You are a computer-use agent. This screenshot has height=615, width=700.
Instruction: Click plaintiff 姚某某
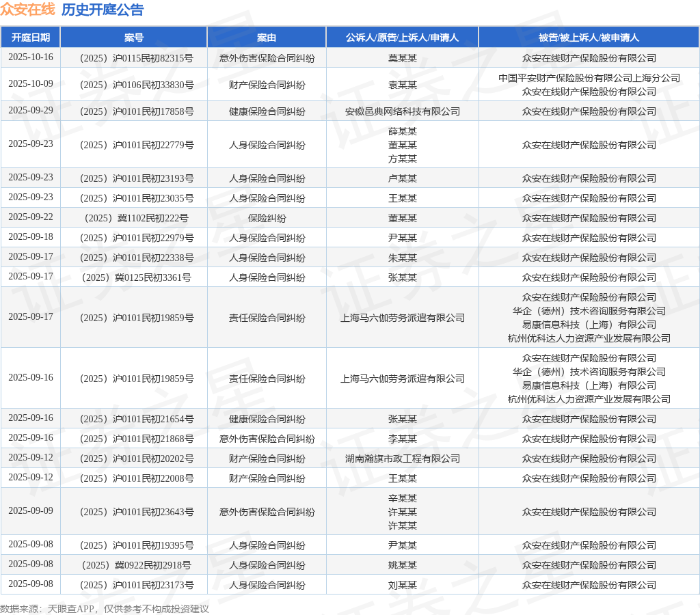coord(402,566)
